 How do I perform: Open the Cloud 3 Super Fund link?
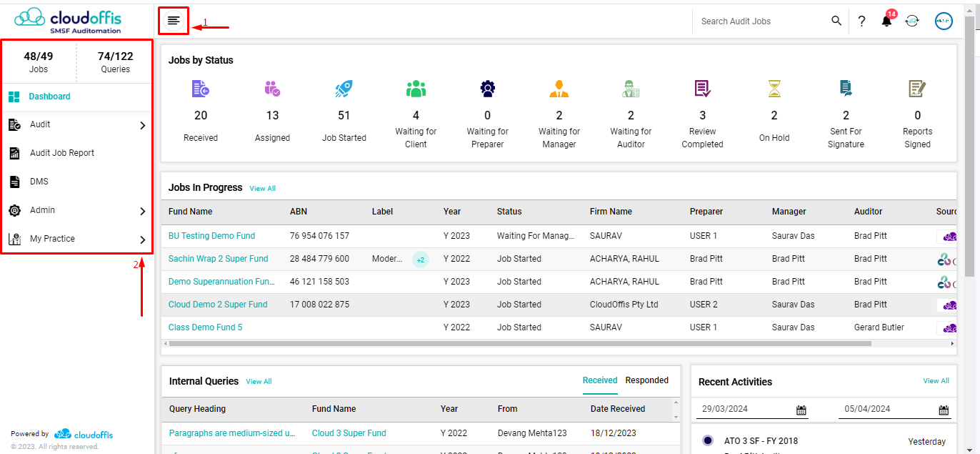pyautogui.click(x=349, y=433)
